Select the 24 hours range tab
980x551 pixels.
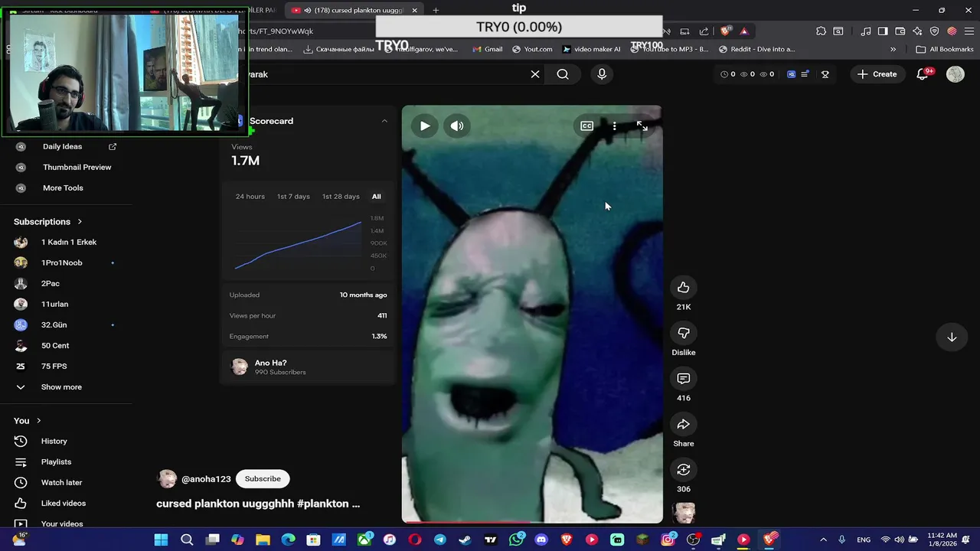tap(250, 197)
